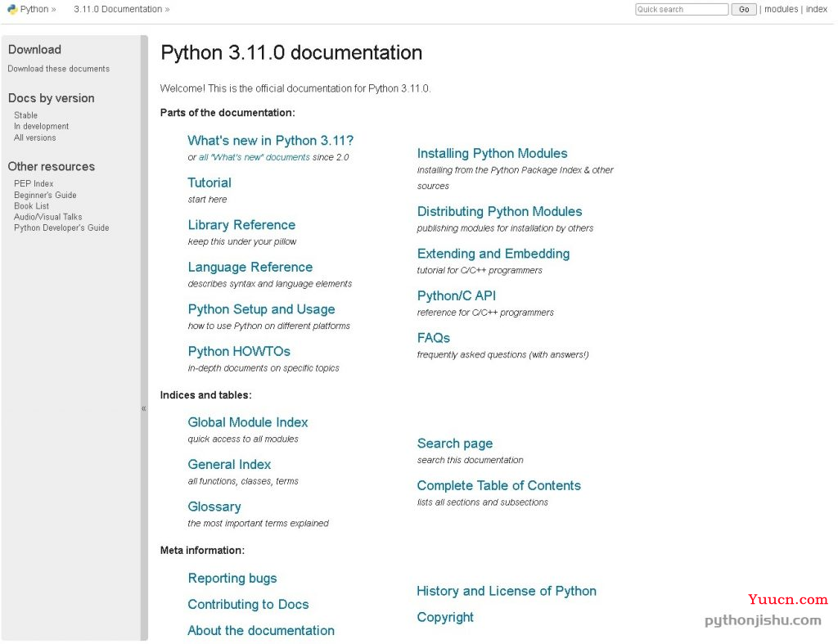
Task: Open the Python/C API reference
Action: (x=457, y=296)
